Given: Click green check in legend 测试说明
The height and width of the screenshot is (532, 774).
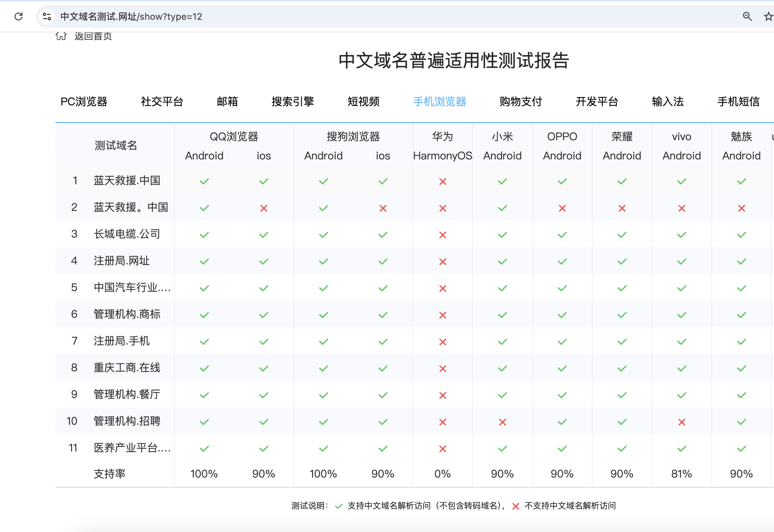Looking at the screenshot, I should pyautogui.click(x=339, y=506).
